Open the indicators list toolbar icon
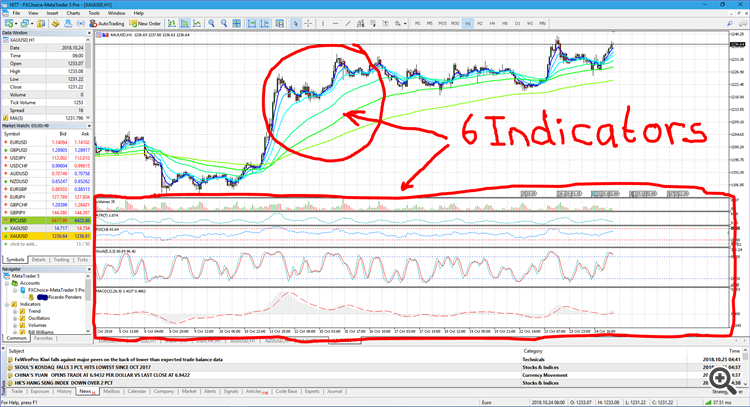Screen dimensions: 750x407 click(280, 23)
